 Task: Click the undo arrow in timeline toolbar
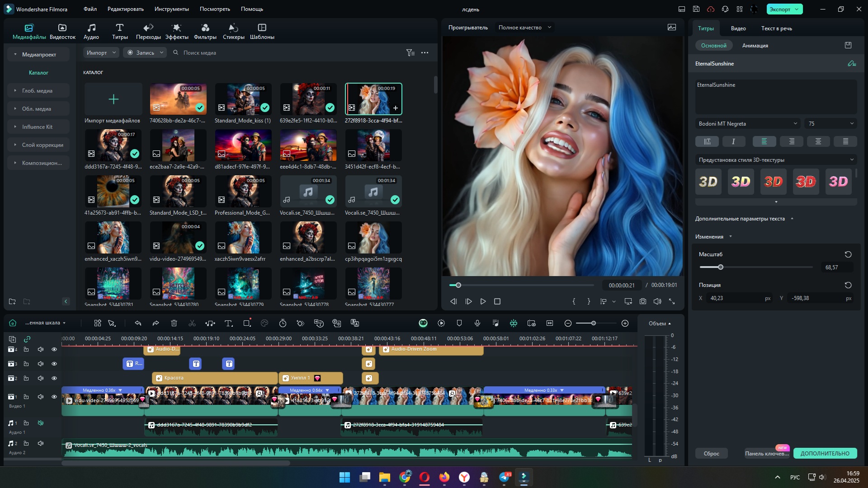pyautogui.click(x=138, y=323)
